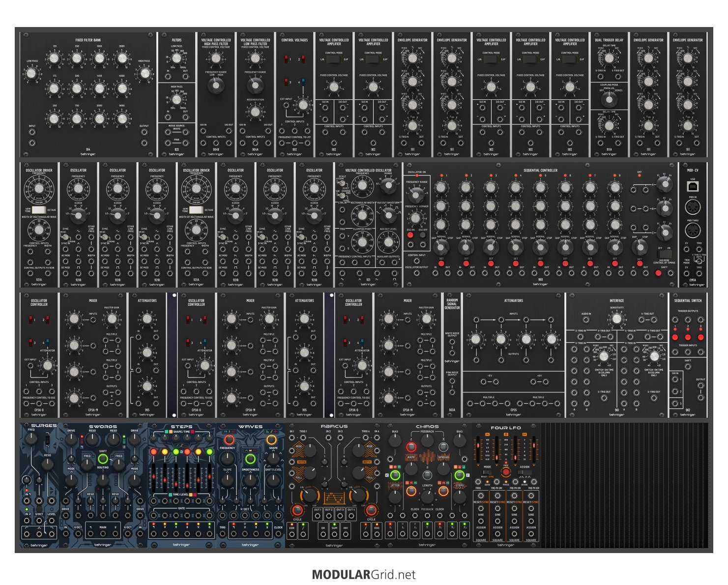Click Master Gain knob on first Mixer CP3A-M

pyautogui.click(x=112, y=319)
